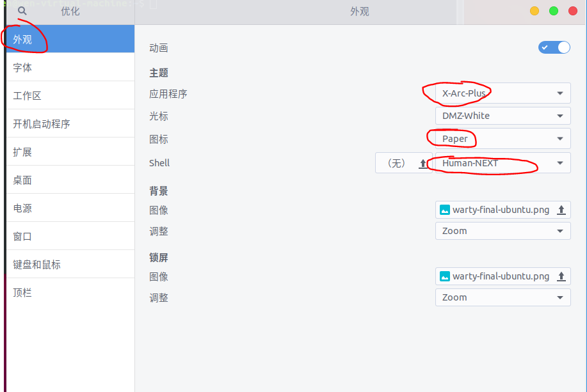Click the background warty-final-ubuntu.png file button
587x392 pixels.
503,210
